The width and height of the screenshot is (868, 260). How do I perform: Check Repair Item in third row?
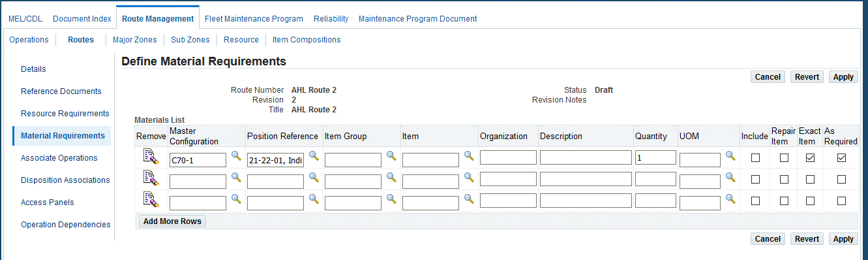pyautogui.click(x=784, y=201)
